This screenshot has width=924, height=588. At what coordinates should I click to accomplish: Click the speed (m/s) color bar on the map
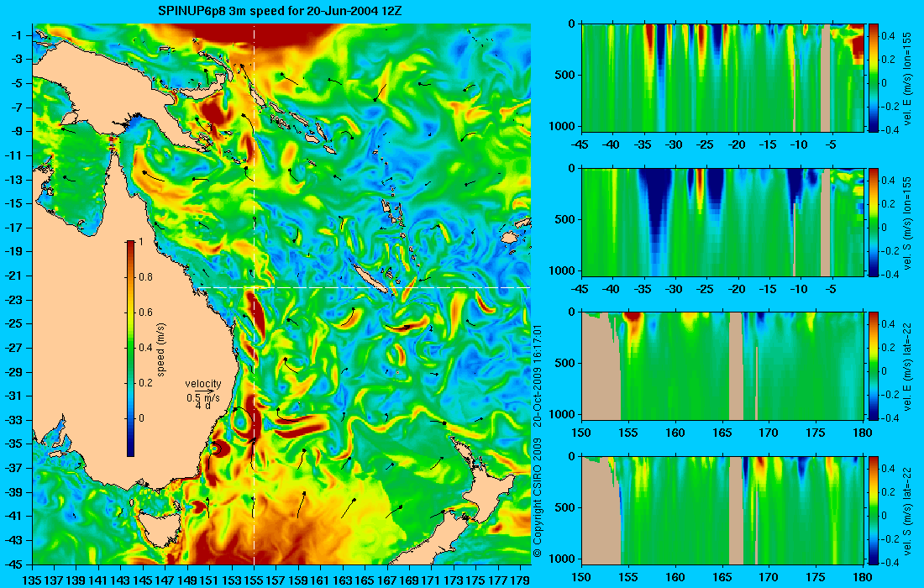(x=130, y=349)
